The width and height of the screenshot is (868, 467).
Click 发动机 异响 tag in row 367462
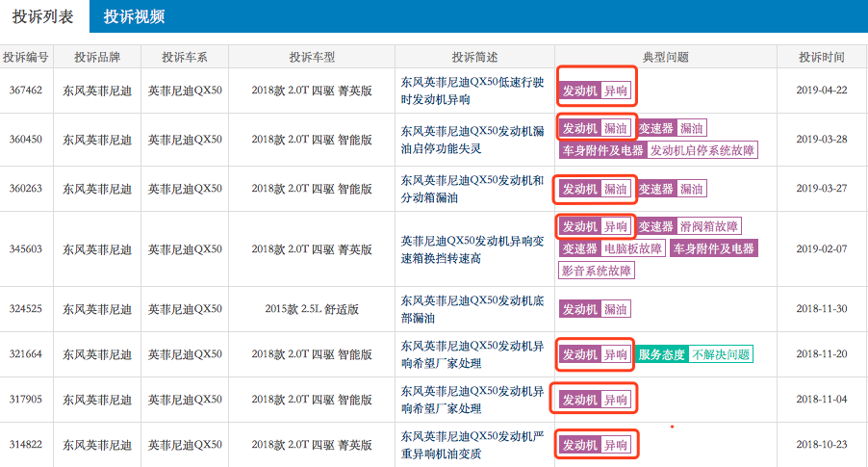pos(595,91)
